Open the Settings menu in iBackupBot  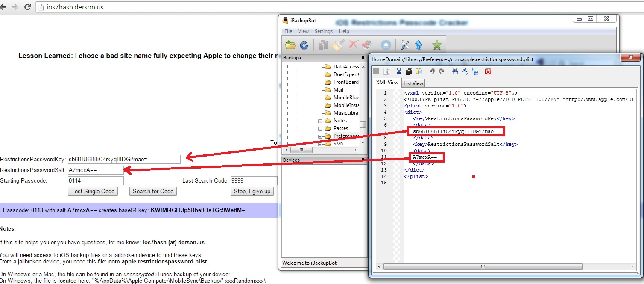pos(323,31)
